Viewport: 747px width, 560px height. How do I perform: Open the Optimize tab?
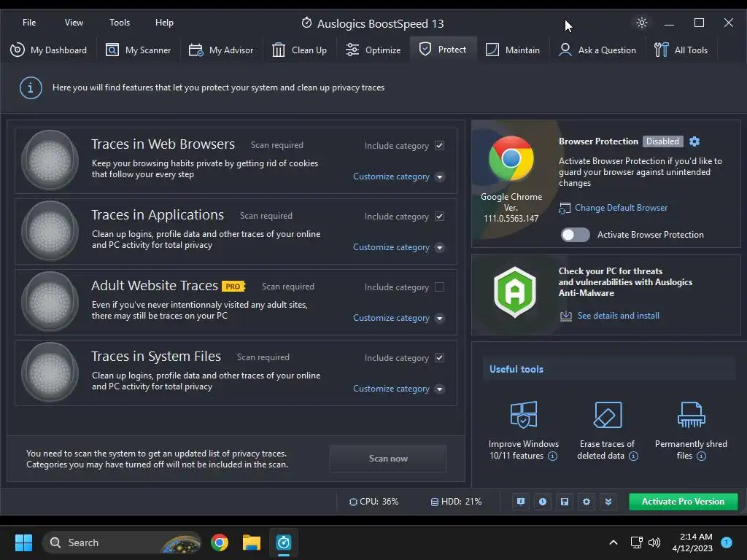pyautogui.click(x=373, y=50)
